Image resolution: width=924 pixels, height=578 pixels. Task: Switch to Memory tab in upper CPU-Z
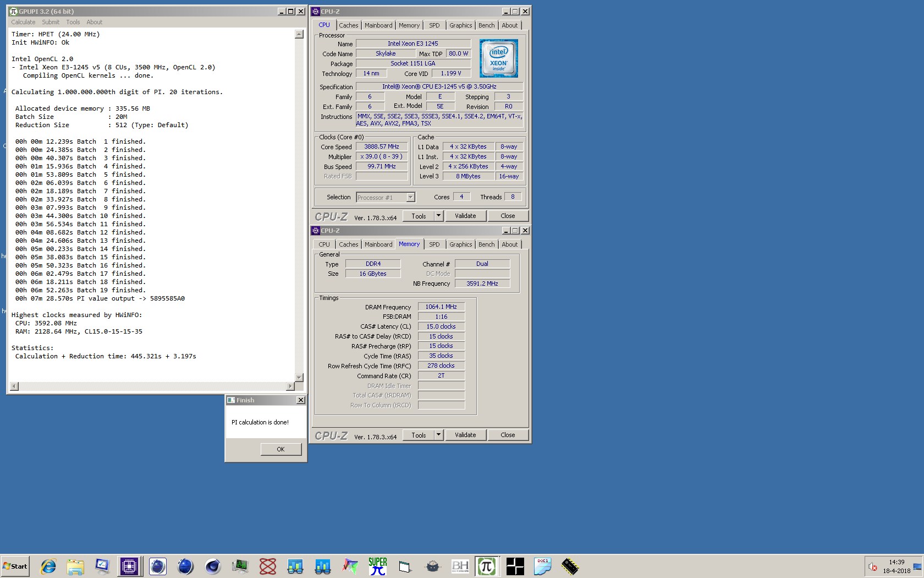click(x=409, y=25)
